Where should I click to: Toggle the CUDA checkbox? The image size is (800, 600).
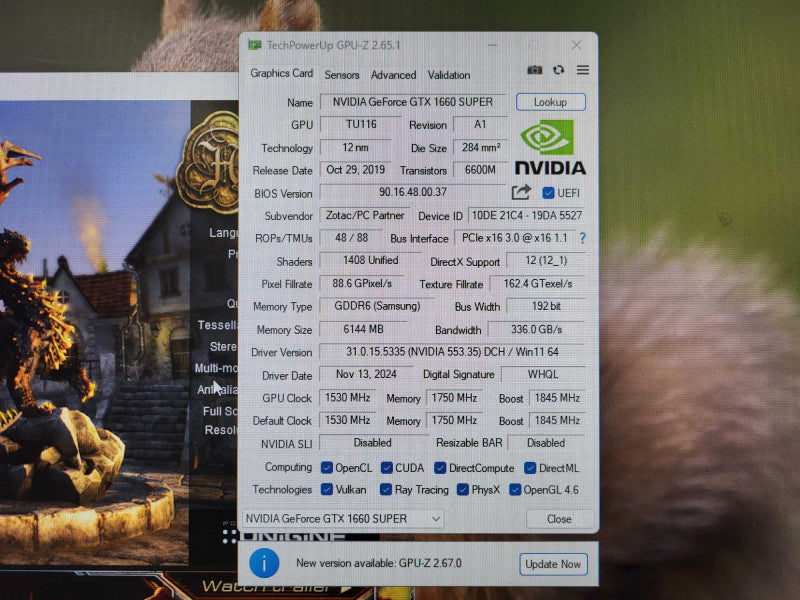pos(387,468)
